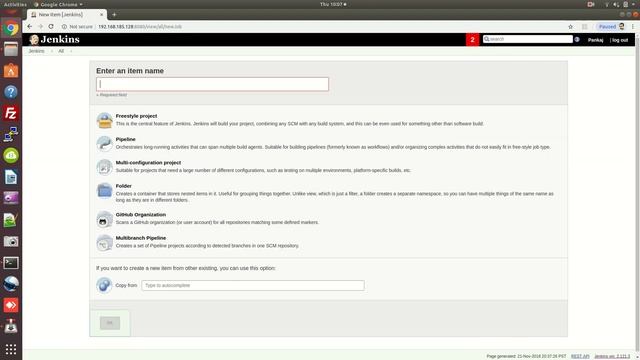Bookmark this page with the star icon
The image size is (640, 360).
coord(570,27)
